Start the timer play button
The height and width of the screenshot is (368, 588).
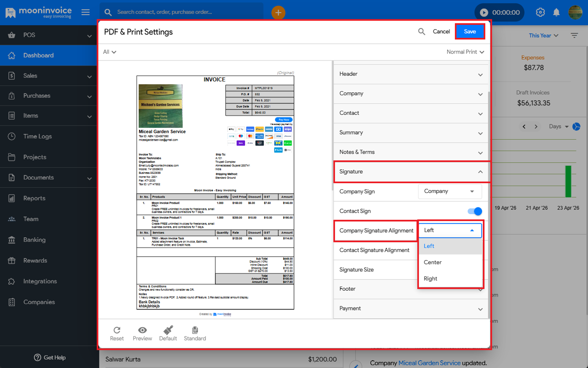click(x=484, y=12)
